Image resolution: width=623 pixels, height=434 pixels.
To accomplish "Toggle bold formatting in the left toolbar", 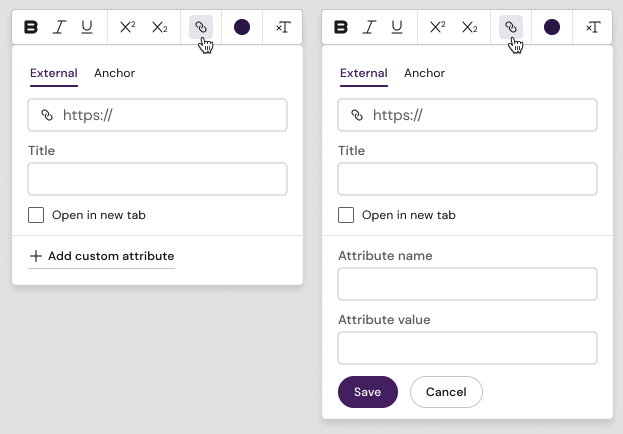I will pyautogui.click(x=31, y=27).
